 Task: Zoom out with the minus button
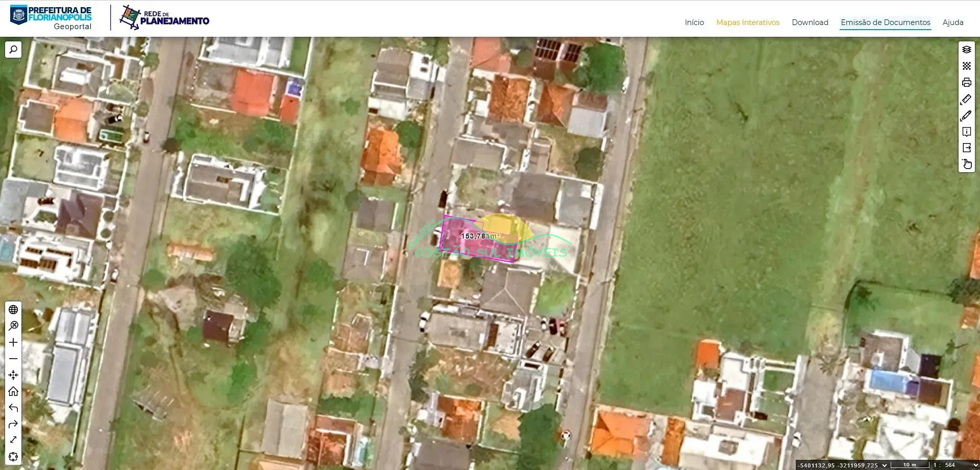pyautogui.click(x=13, y=359)
